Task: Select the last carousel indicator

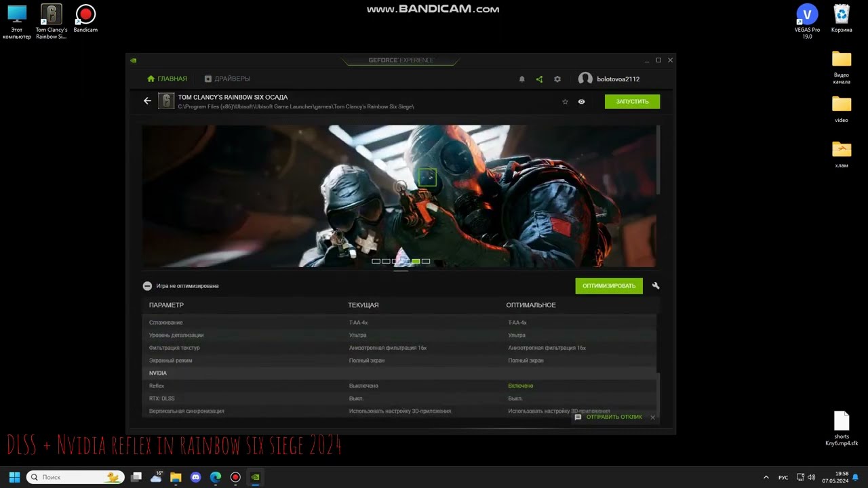Action: [426, 261]
